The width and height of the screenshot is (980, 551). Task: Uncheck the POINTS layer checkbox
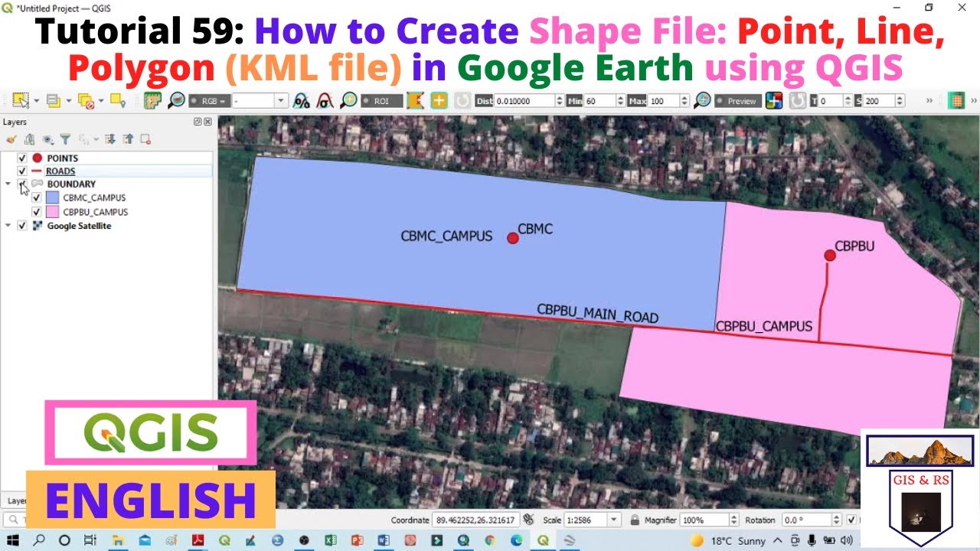(22, 158)
